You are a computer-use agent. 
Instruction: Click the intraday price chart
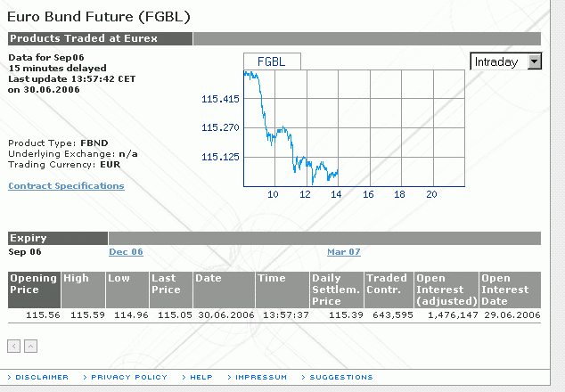pos(356,127)
